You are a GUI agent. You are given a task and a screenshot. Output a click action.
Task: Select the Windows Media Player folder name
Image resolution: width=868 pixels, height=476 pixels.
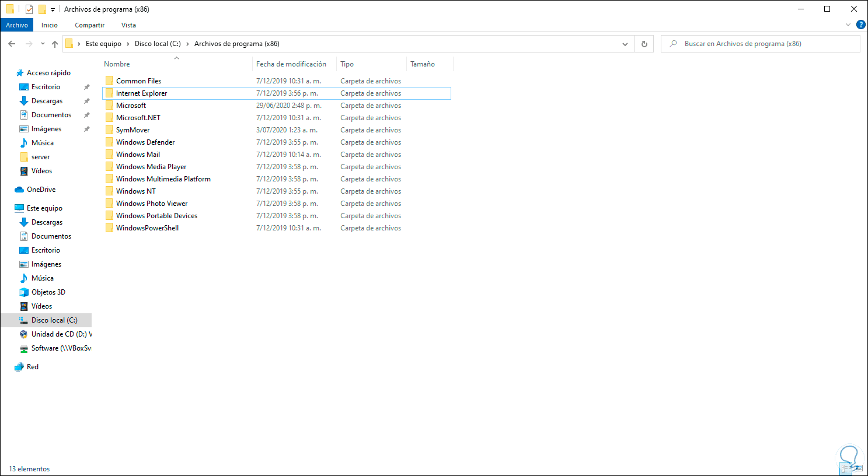click(x=151, y=167)
